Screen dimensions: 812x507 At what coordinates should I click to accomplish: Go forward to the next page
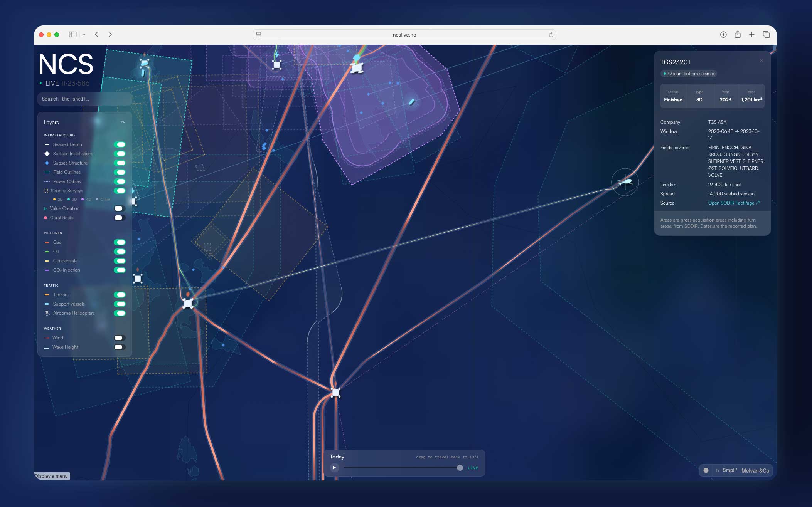click(110, 34)
